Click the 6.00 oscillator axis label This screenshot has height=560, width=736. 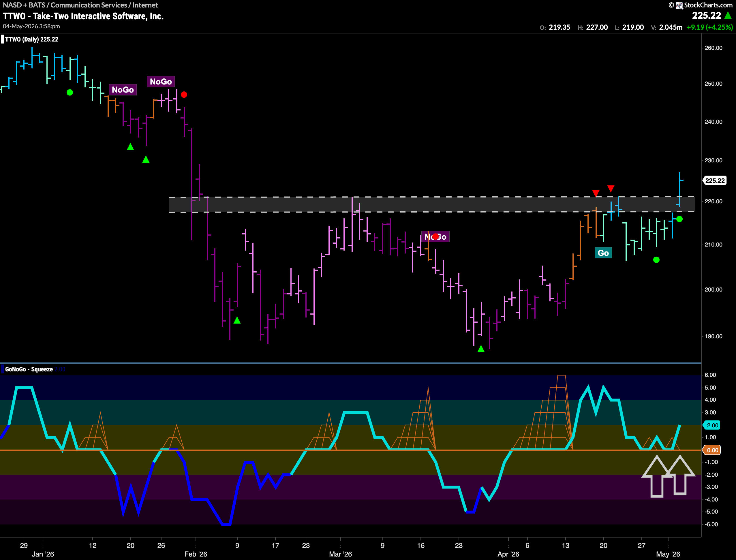click(710, 375)
